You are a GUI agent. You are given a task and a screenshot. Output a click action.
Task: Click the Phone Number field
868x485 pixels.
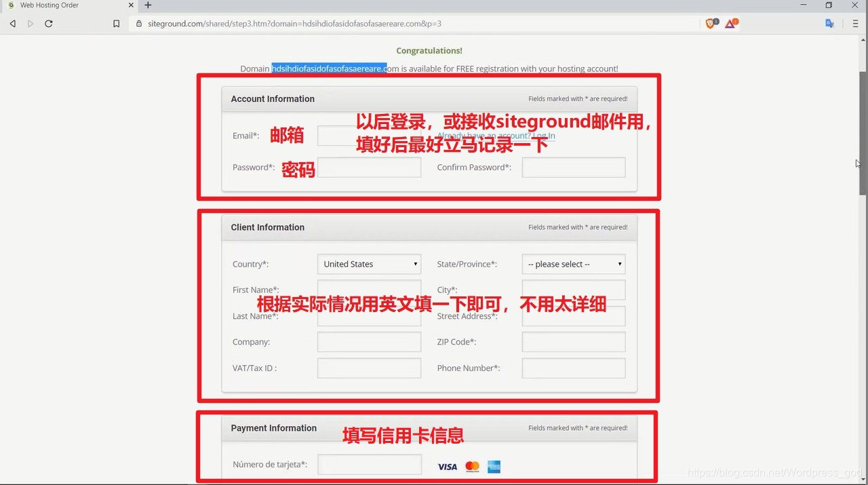point(574,368)
